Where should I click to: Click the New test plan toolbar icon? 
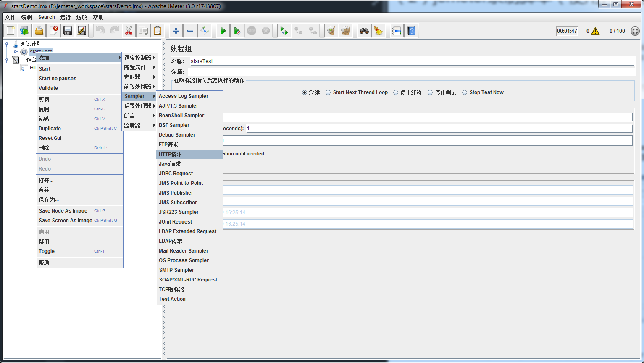click(x=11, y=31)
